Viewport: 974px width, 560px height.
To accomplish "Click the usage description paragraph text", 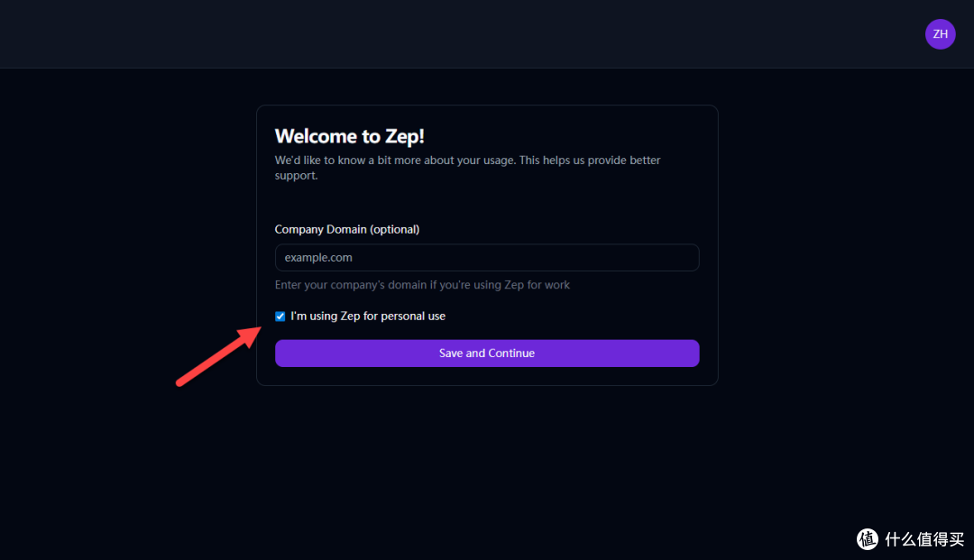I will point(468,168).
